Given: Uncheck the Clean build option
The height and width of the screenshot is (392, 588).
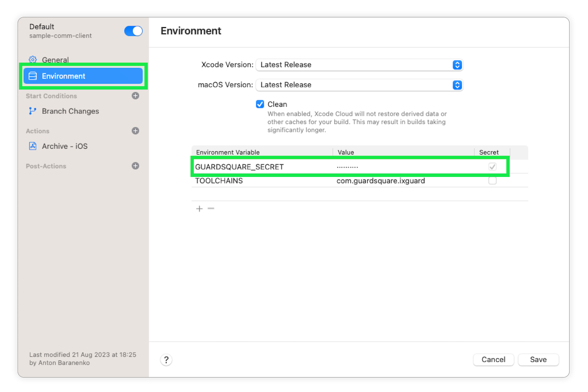Looking at the screenshot, I should tap(260, 104).
